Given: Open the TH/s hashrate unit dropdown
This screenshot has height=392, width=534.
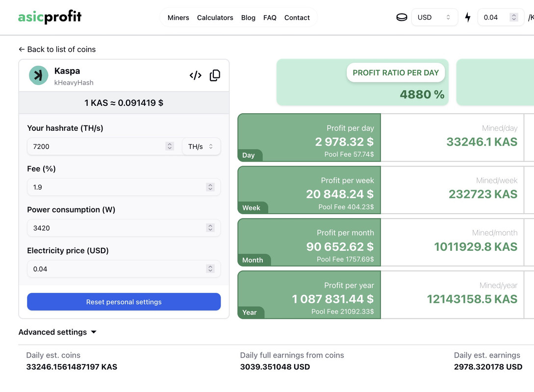Looking at the screenshot, I should [x=201, y=147].
